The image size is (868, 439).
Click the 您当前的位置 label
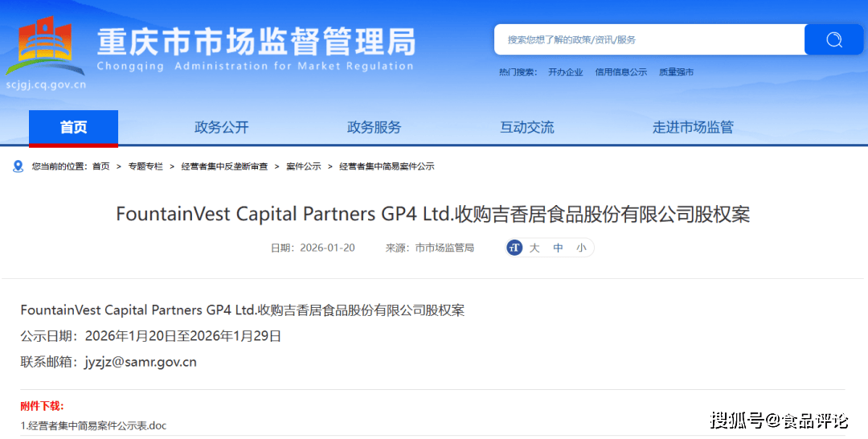click(61, 166)
